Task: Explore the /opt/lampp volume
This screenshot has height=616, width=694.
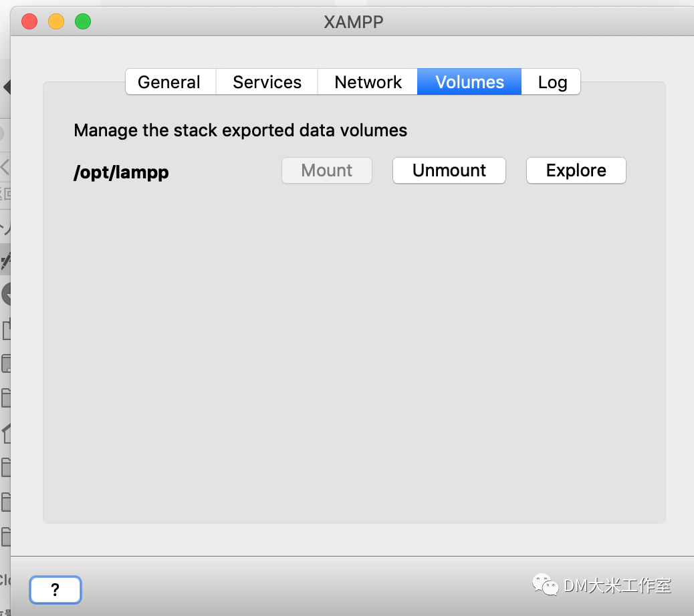Action: 576,170
